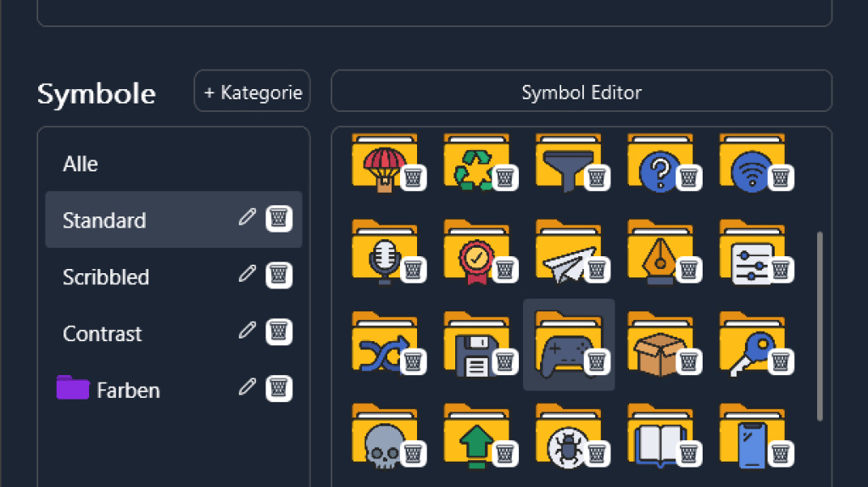Select the skull folder icon

[x=377, y=437]
